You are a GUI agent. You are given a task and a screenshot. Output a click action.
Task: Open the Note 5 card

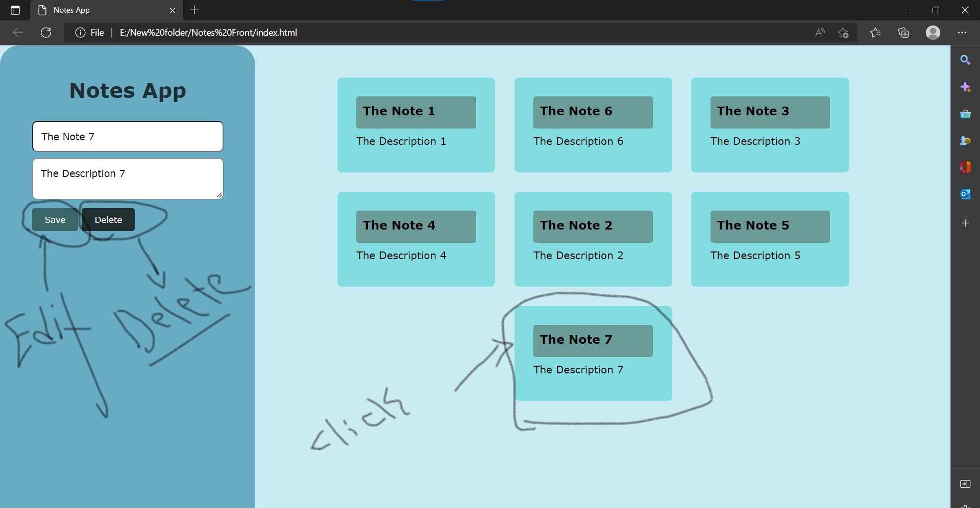click(770, 239)
